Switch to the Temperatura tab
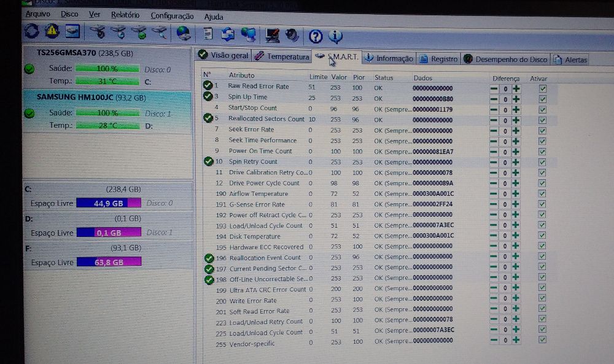Viewport: 614px width, 364px height. pos(282,56)
